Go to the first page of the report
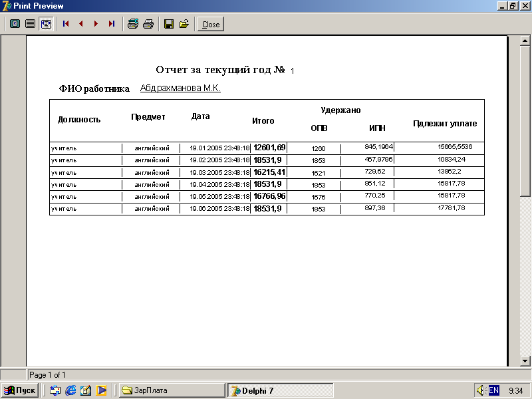This screenshot has height=399, width=532. [x=66, y=24]
